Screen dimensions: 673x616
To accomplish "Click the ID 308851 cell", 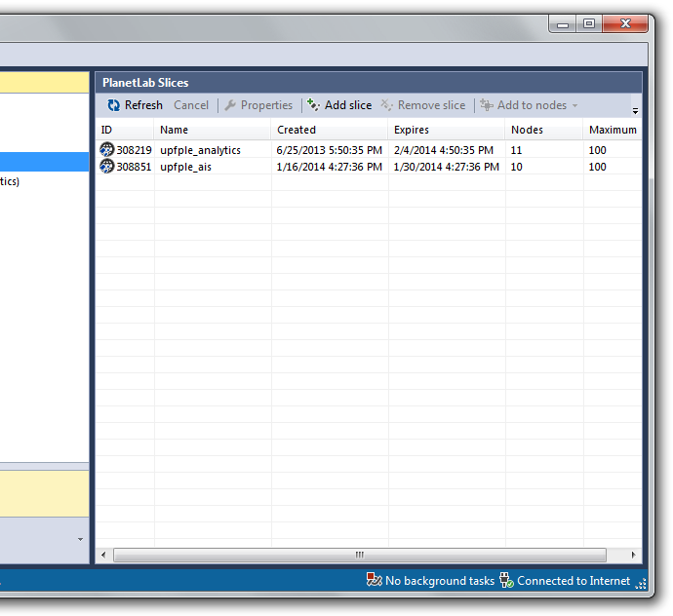I will (x=134, y=167).
